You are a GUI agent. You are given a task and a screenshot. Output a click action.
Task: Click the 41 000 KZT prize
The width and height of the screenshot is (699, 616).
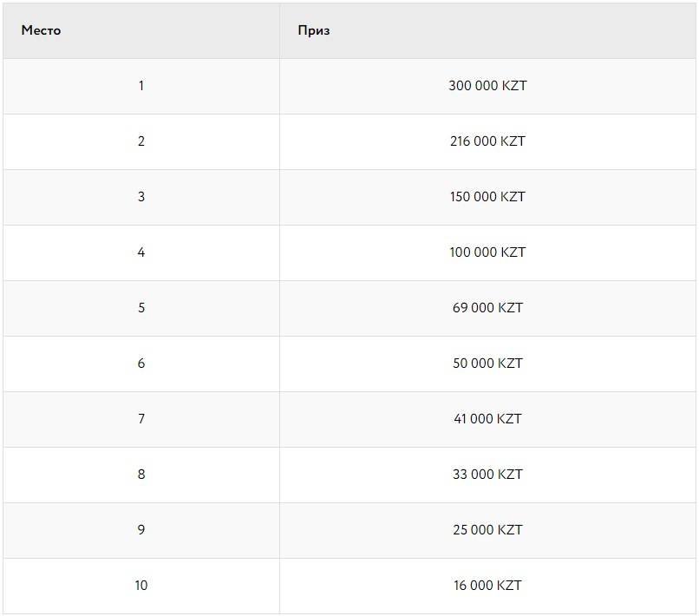487,419
